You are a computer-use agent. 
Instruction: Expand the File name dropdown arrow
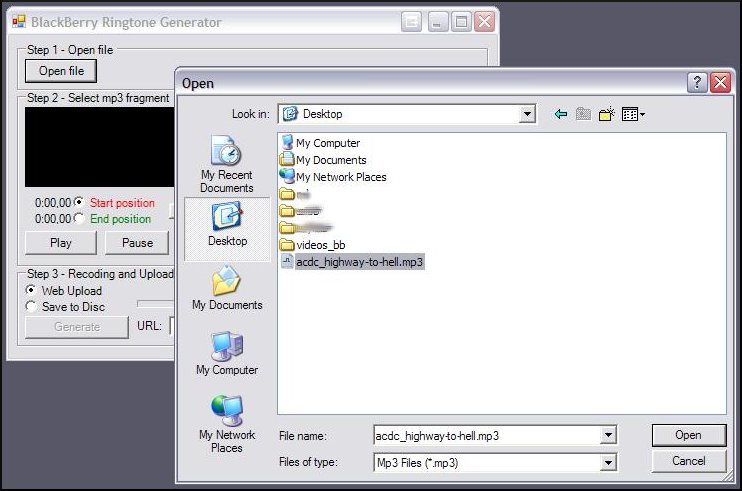[608, 435]
